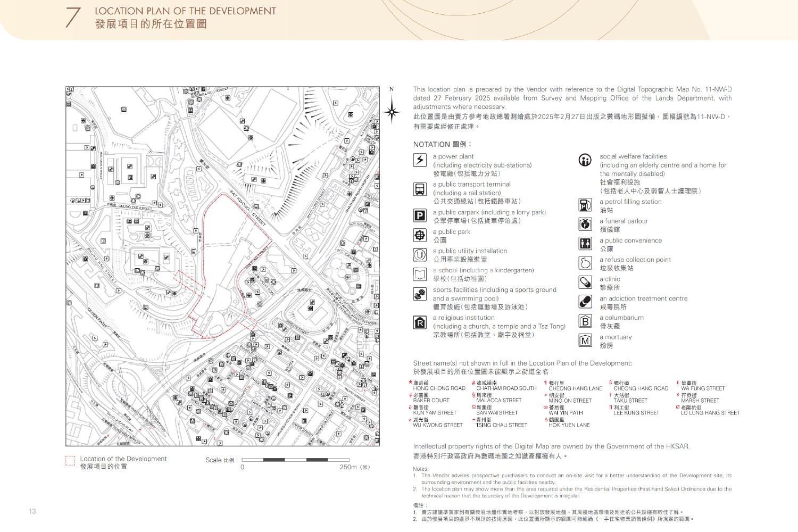
Task: Click the red dashed development location symbol
Action: 70,461
